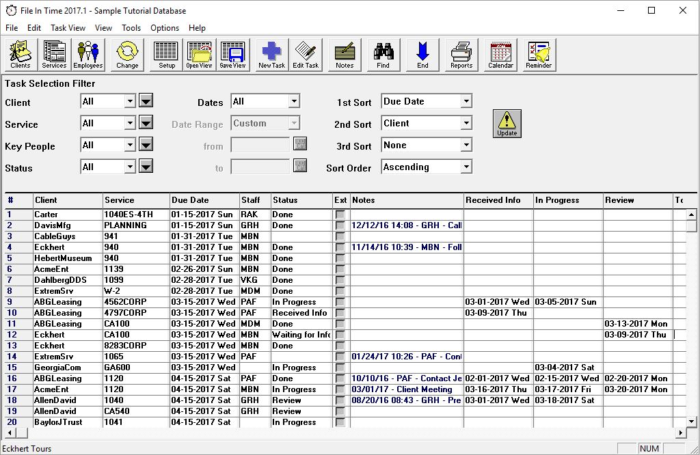Screen dimensions: 700x455
Task: Expand the Key People filter dropdown
Action: (129, 145)
